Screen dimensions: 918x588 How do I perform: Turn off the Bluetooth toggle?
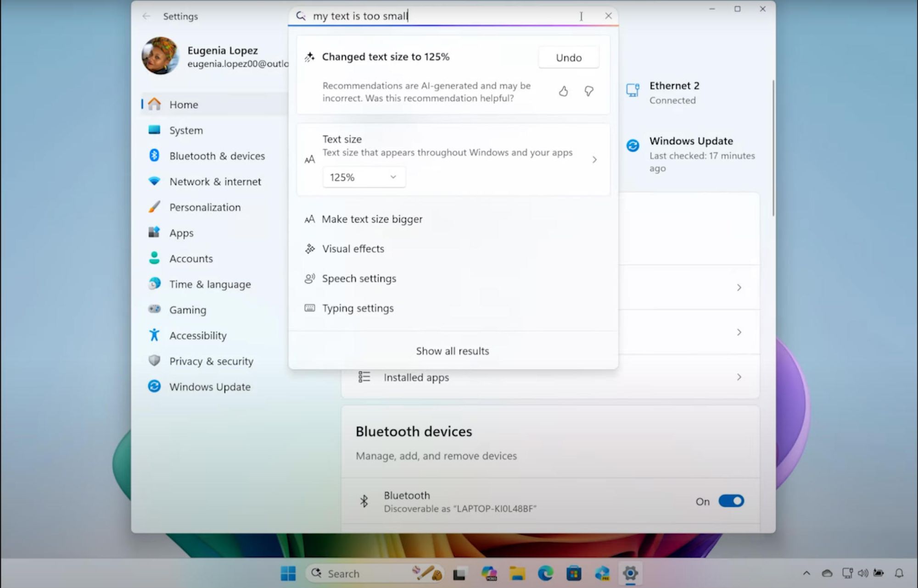[731, 501]
